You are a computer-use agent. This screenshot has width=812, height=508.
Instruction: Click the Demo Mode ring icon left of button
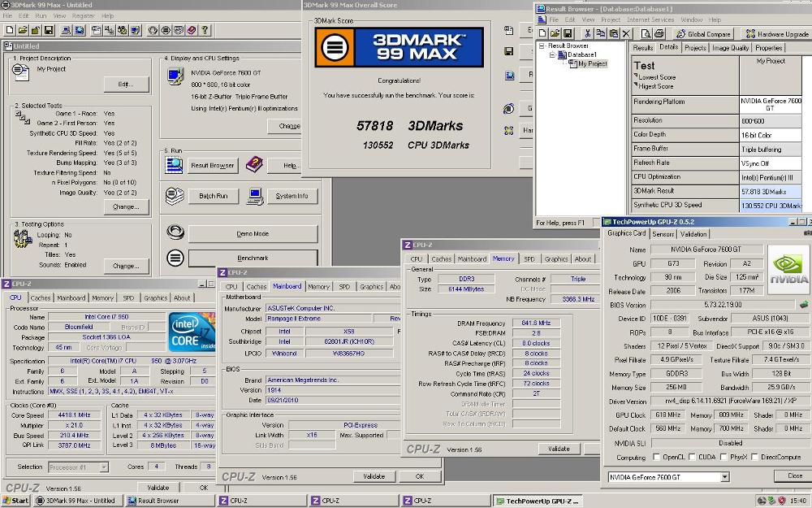click(x=175, y=232)
